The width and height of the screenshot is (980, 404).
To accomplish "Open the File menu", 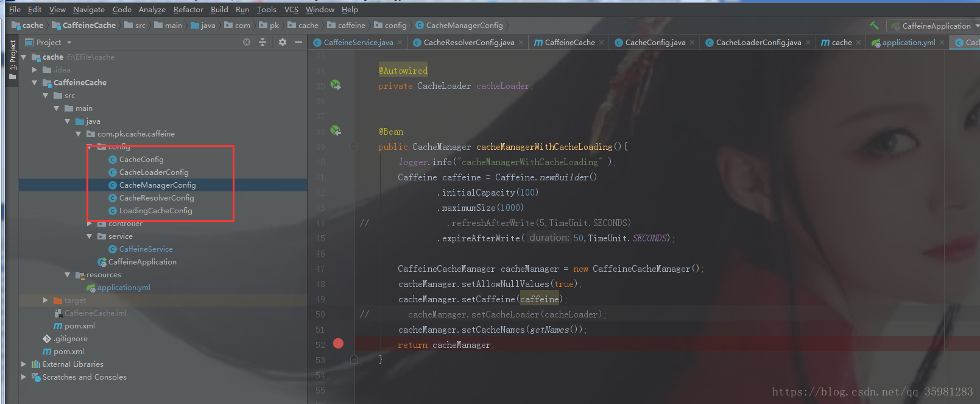I will (15, 10).
